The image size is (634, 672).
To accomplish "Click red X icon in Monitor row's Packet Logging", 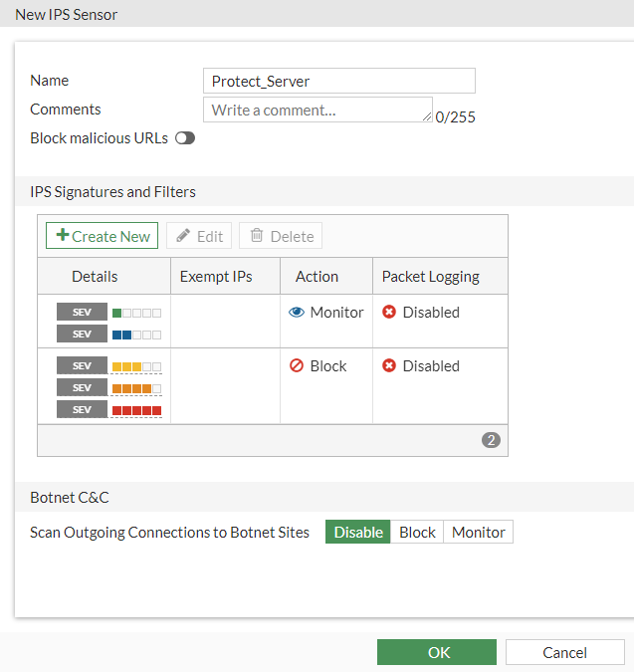I will pos(389,312).
